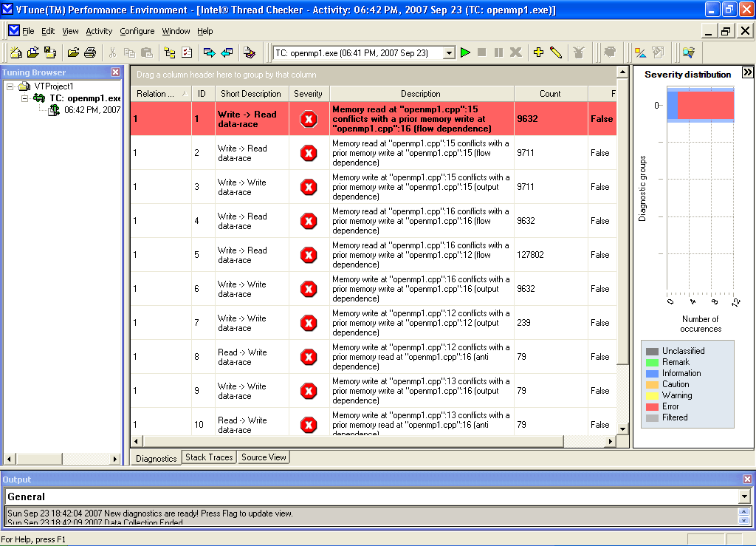This screenshot has width=756, height=546.
Task: Click the yellow open-folder toolbar icon
Action: click(73, 52)
